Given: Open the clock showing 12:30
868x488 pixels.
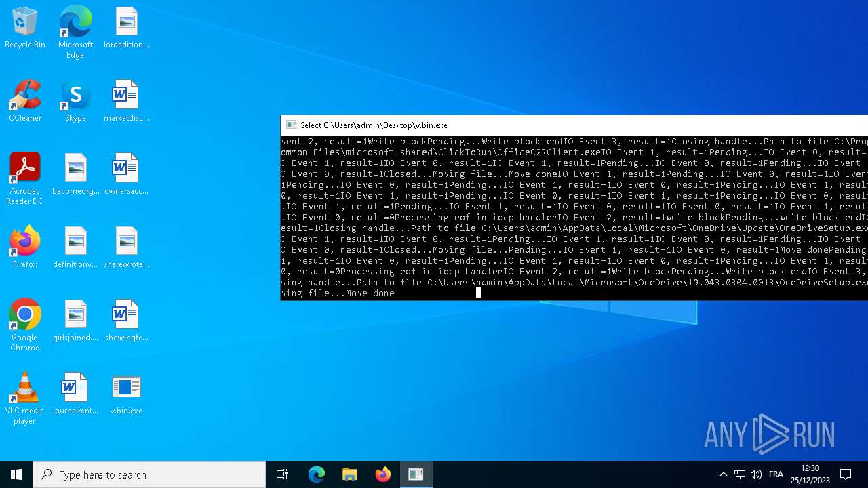Looking at the screenshot, I should (x=810, y=474).
